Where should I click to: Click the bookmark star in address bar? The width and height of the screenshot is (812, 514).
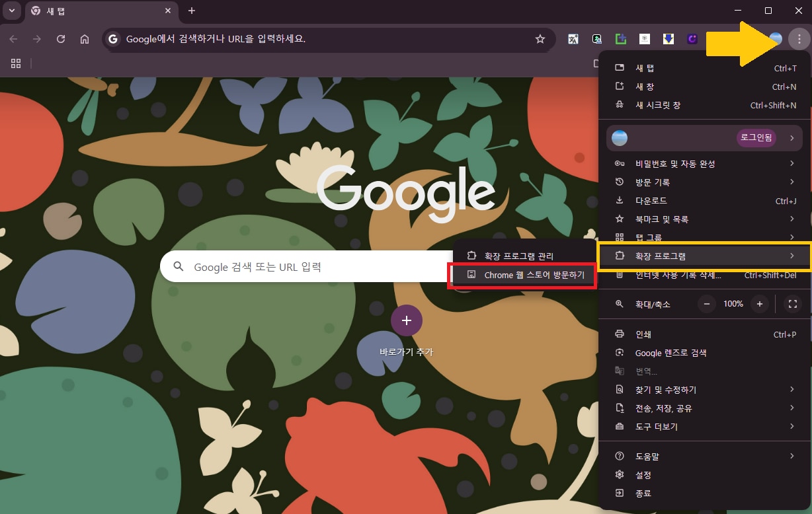(x=540, y=39)
